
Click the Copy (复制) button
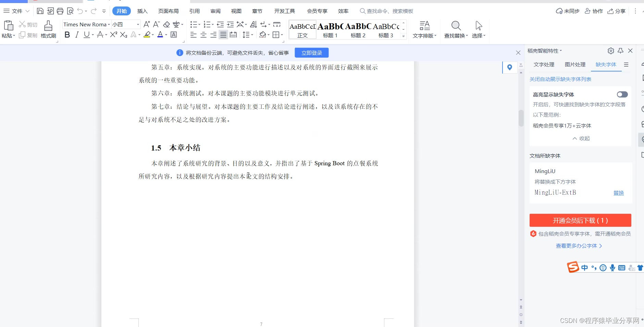[28, 35]
